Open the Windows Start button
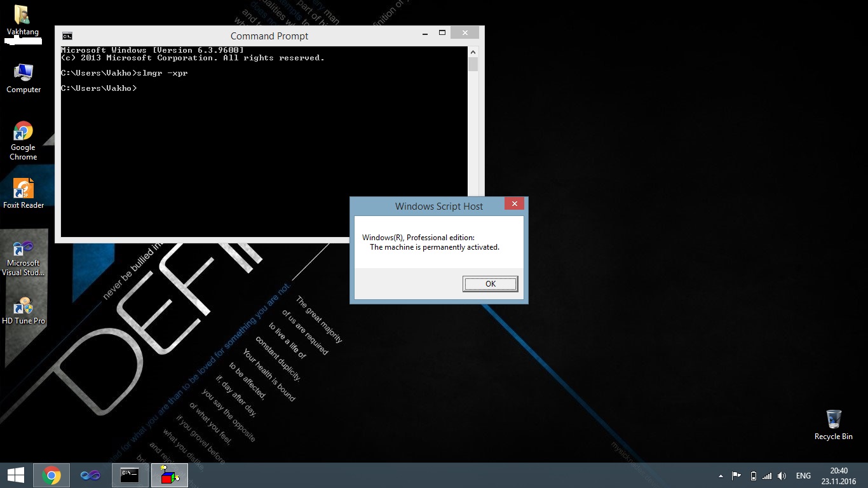Image resolution: width=868 pixels, height=488 pixels. tap(16, 475)
